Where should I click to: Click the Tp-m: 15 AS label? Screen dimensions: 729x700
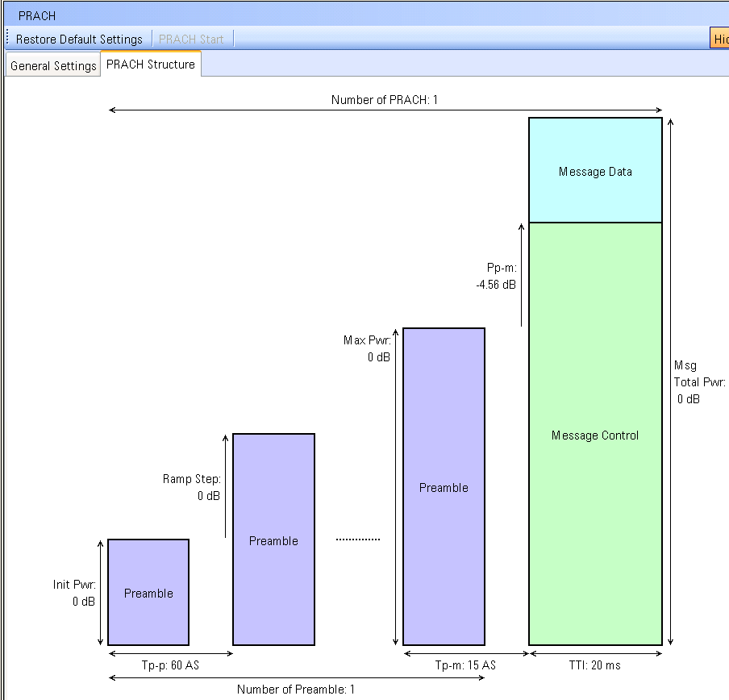point(465,665)
